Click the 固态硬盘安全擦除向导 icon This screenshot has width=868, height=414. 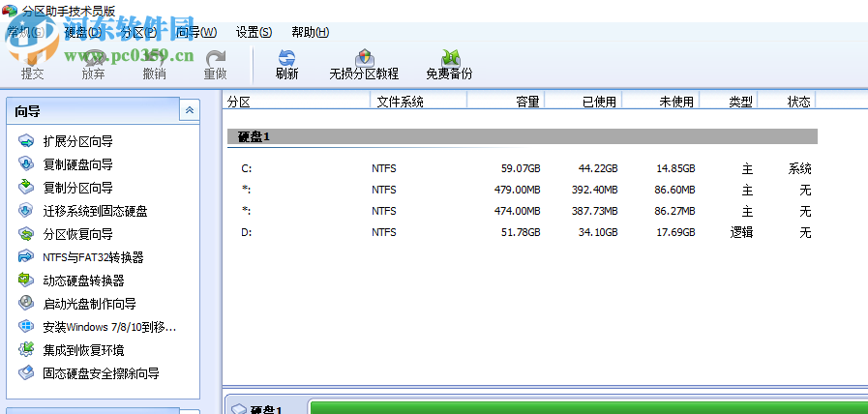coord(26,373)
